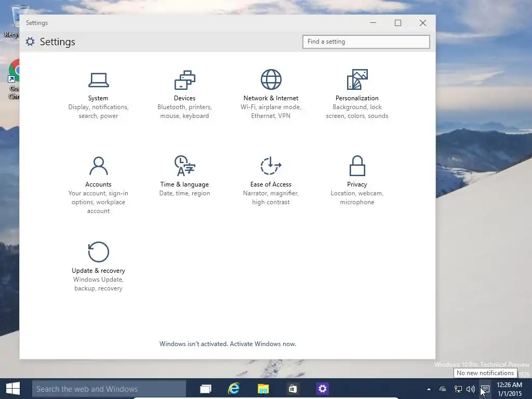Launch Internet Explorer from the taskbar
Screen dimensions: 532x399
click(x=234, y=389)
